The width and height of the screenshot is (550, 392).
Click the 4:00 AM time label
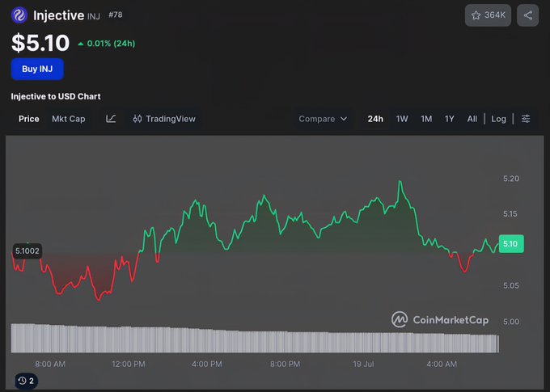tap(442, 364)
